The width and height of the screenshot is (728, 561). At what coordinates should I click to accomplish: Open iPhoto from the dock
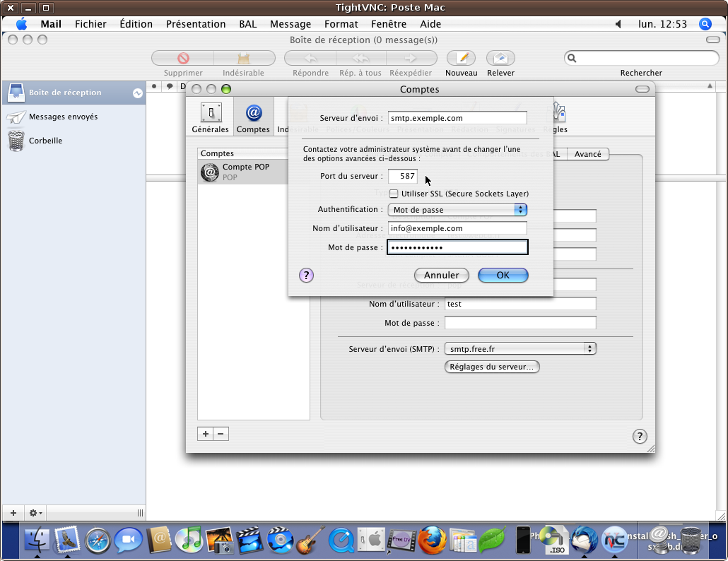(219, 540)
